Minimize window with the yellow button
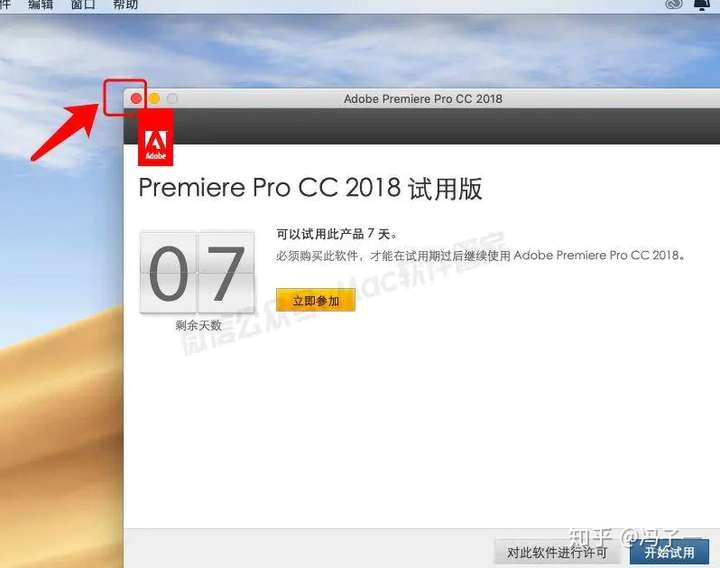Screen dimensions: 720x568 click(154, 98)
